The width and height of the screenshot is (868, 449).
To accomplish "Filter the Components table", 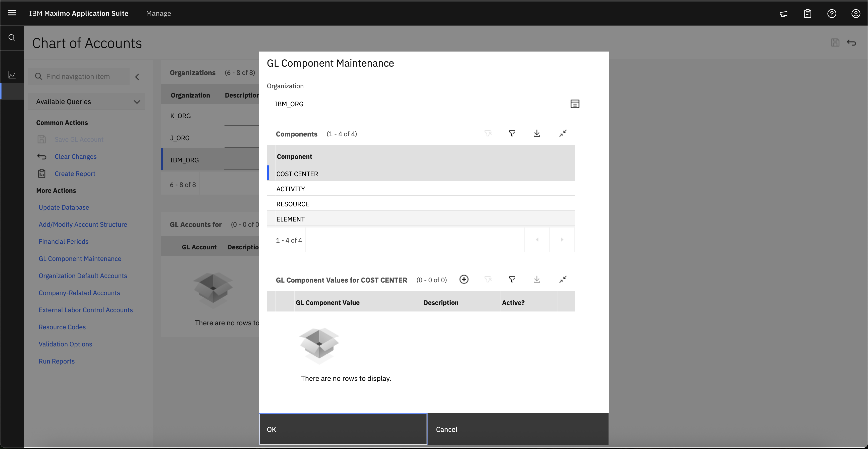I will click(512, 133).
